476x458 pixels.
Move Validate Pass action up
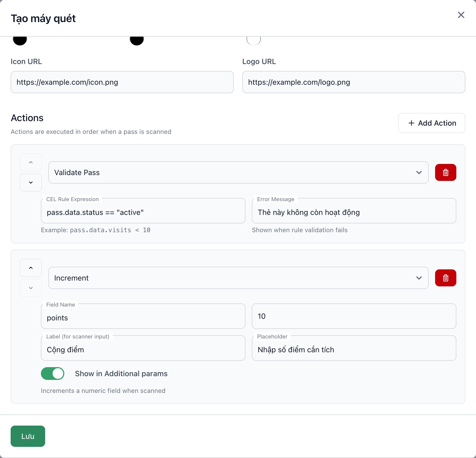31,162
